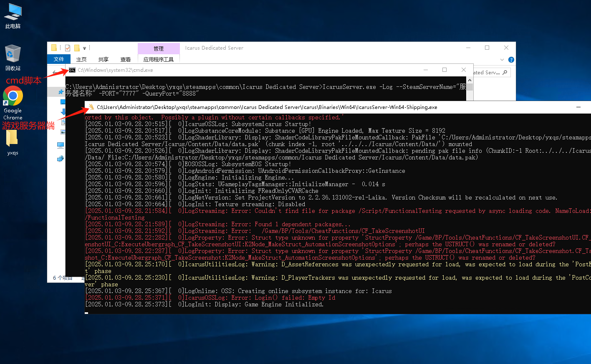Click the 'Icarus Dedicated Server' Explorer title text

(214, 48)
